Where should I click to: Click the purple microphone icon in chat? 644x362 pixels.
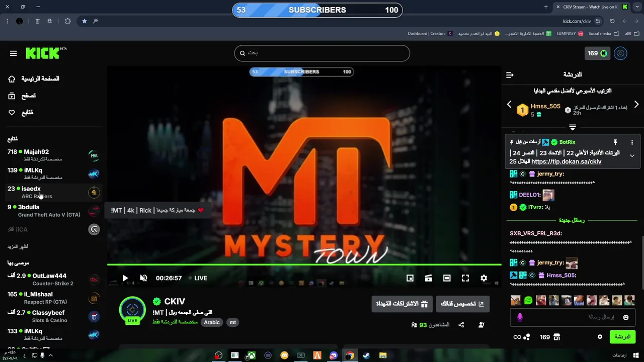pos(520,317)
